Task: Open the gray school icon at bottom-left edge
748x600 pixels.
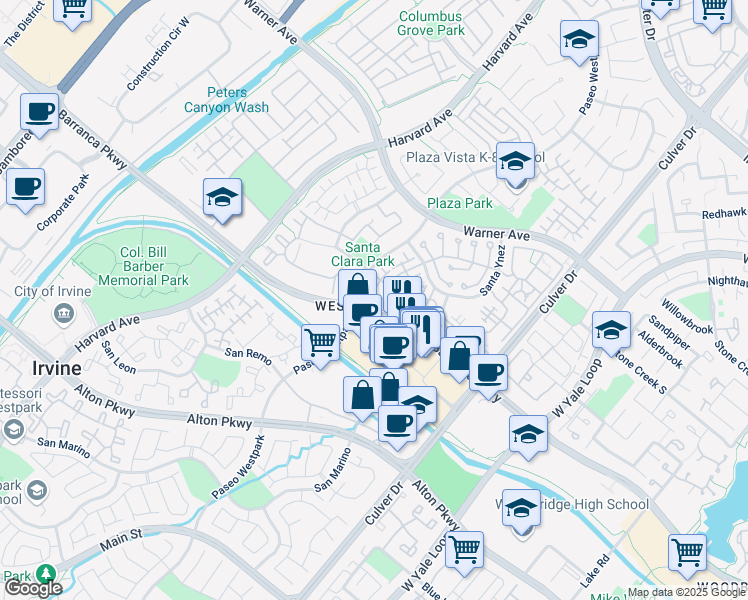Action: (x=37, y=491)
